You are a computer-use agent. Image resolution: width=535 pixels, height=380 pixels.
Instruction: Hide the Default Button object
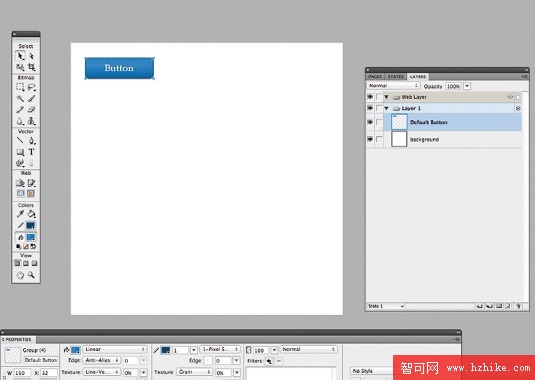(x=370, y=122)
